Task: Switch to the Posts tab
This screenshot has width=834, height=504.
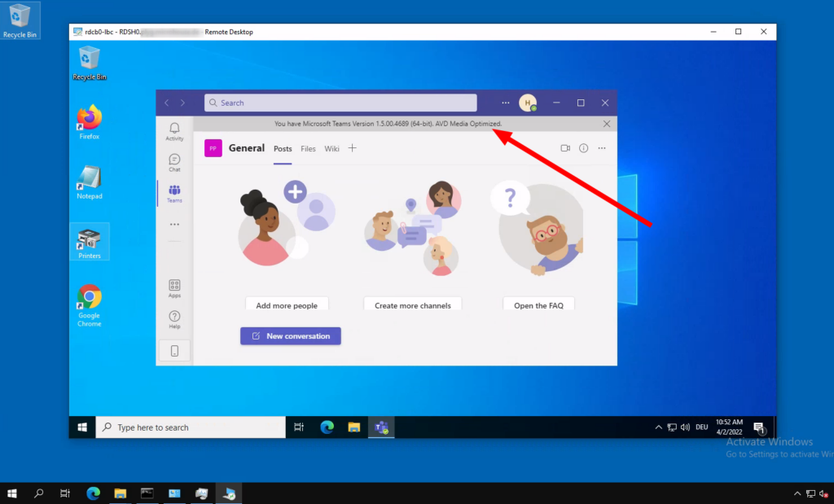Action: (283, 149)
